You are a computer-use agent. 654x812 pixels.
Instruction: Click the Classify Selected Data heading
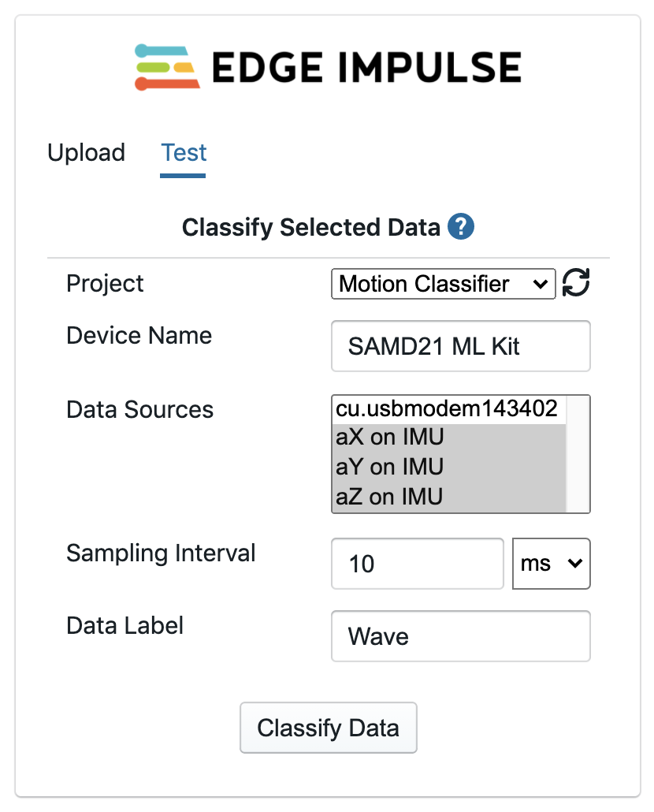tap(310, 228)
